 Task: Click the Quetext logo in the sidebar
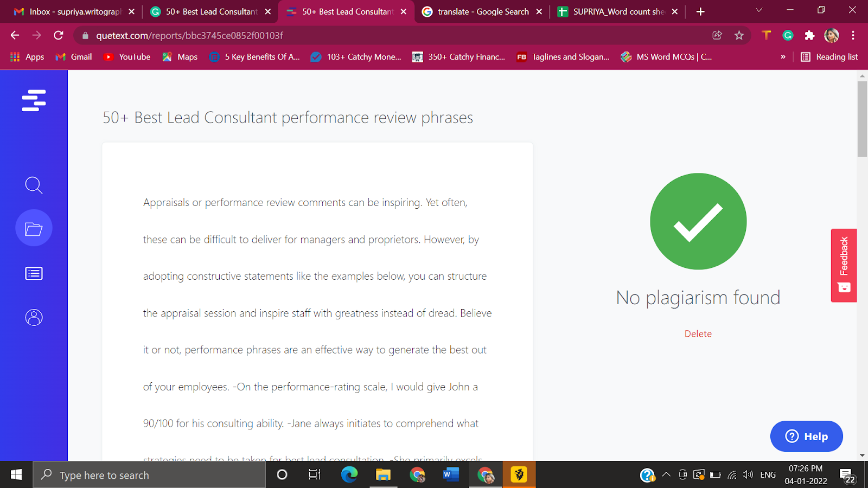(x=34, y=100)
